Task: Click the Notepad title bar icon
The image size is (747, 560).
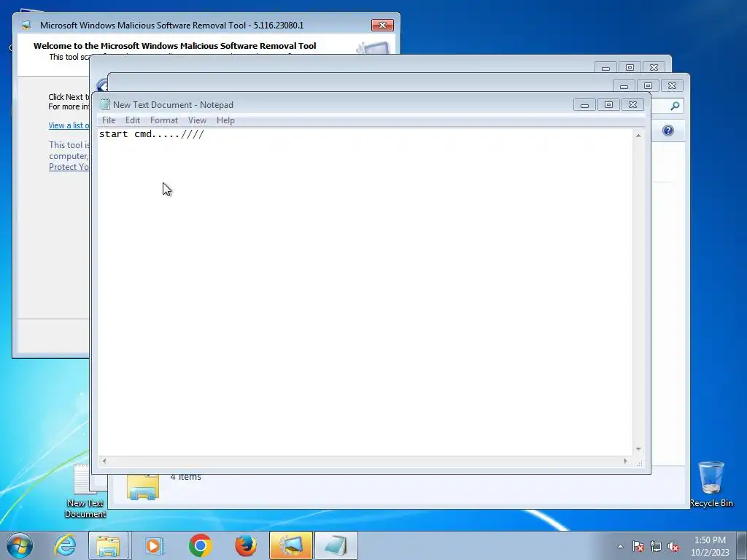Action: tap(105, 104)
